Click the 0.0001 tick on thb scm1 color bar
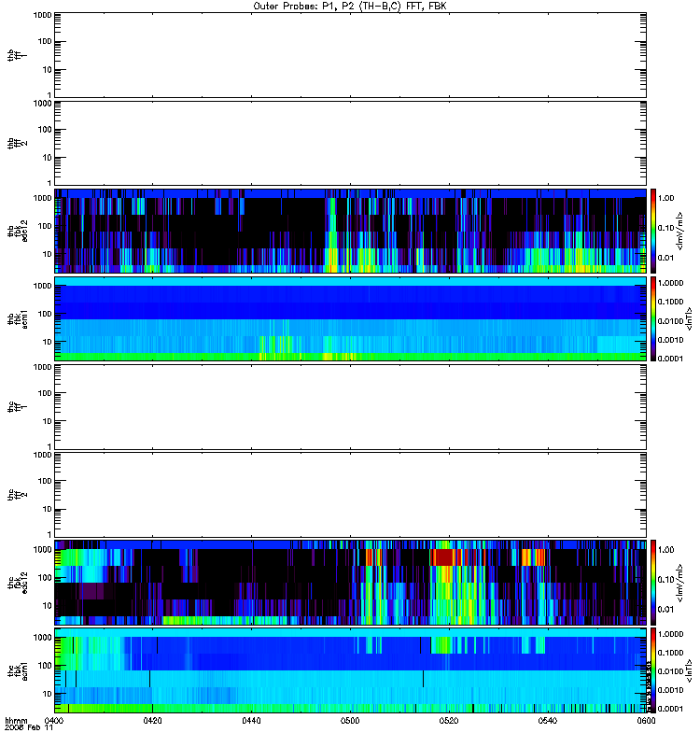 pyautogui.click(x=670, y=359)
